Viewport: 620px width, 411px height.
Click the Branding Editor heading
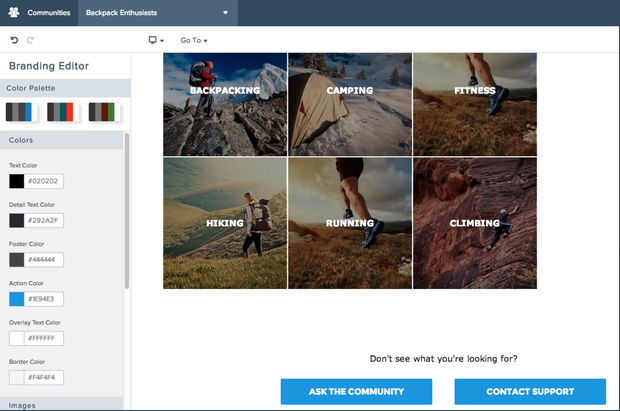pyautogui.click(x=49, y=66)
